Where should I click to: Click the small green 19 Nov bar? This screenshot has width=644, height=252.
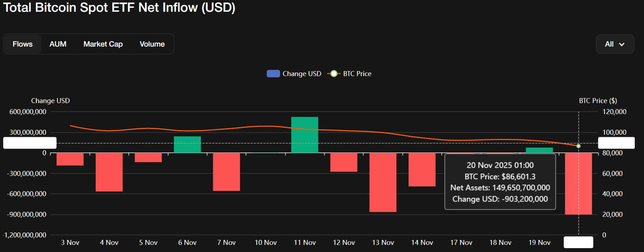tap(539, 150)
